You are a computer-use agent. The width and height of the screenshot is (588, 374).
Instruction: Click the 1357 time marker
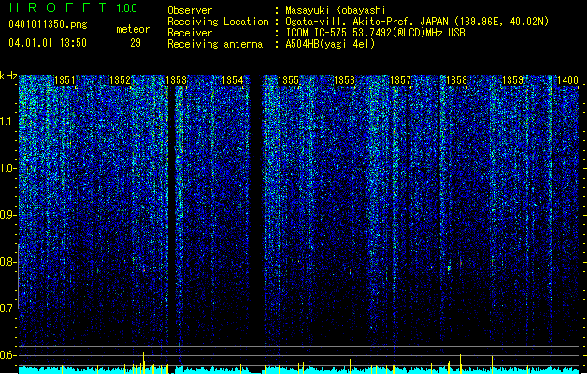[400, 80]
